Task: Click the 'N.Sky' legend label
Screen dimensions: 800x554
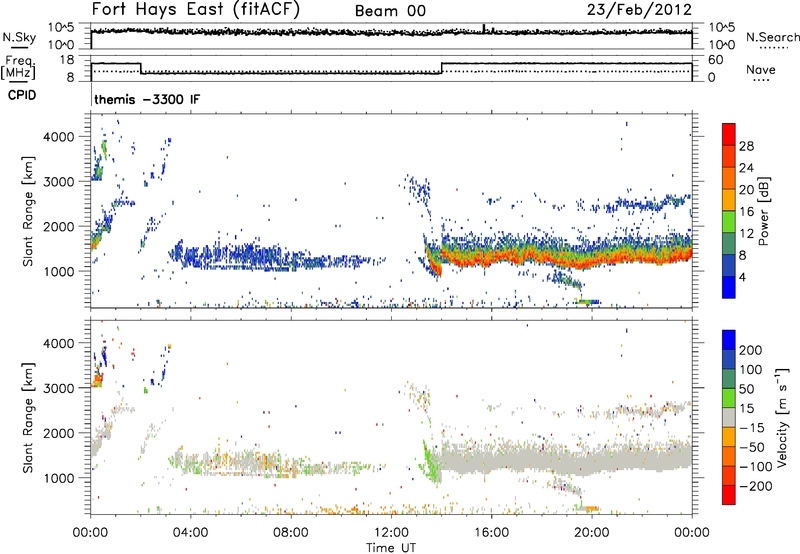Action: point(19,37)
